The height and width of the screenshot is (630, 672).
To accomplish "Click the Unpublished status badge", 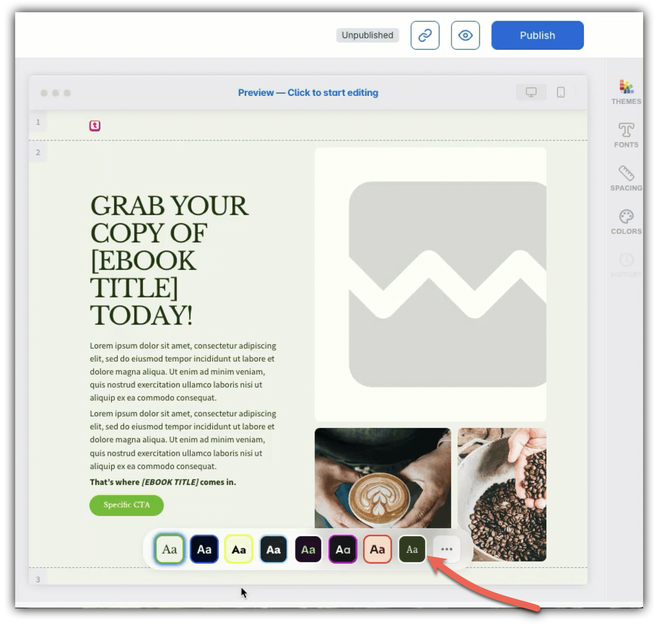I will pyautogui.click(x=367, y=35).
